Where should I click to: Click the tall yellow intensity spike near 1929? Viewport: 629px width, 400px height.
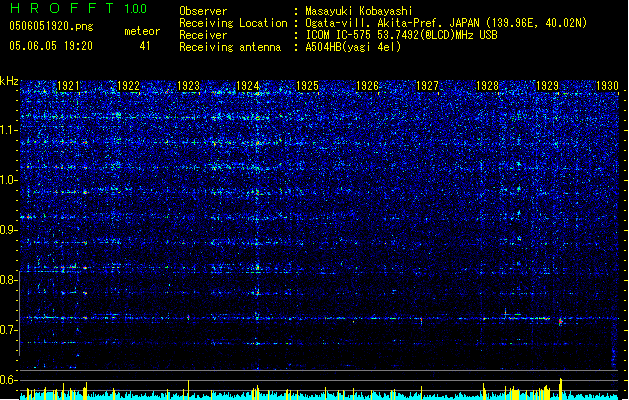(560, 388)
